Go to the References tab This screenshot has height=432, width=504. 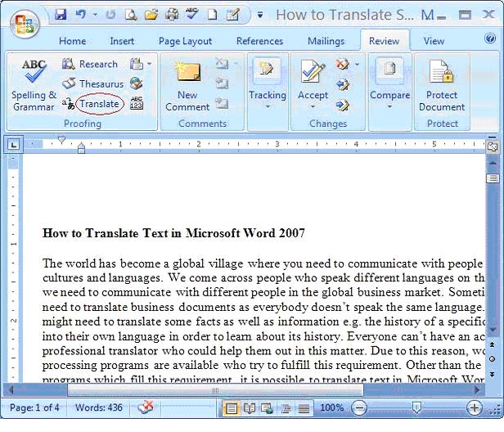click(x=259, y=41)
